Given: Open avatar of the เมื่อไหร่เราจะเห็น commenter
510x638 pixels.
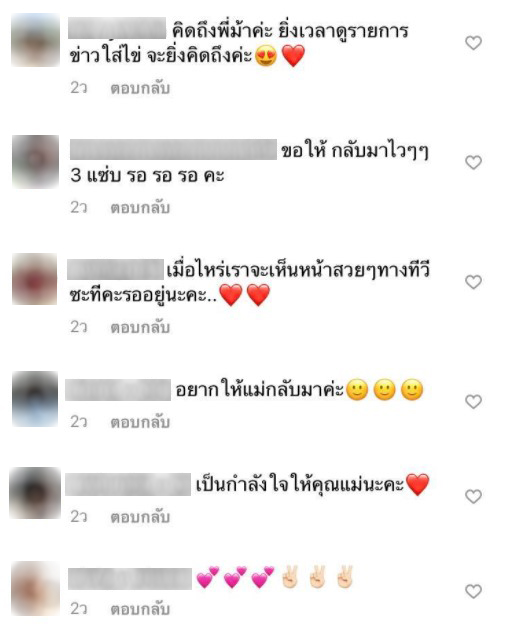Looking at the screenshot, I should coord(35,279).
